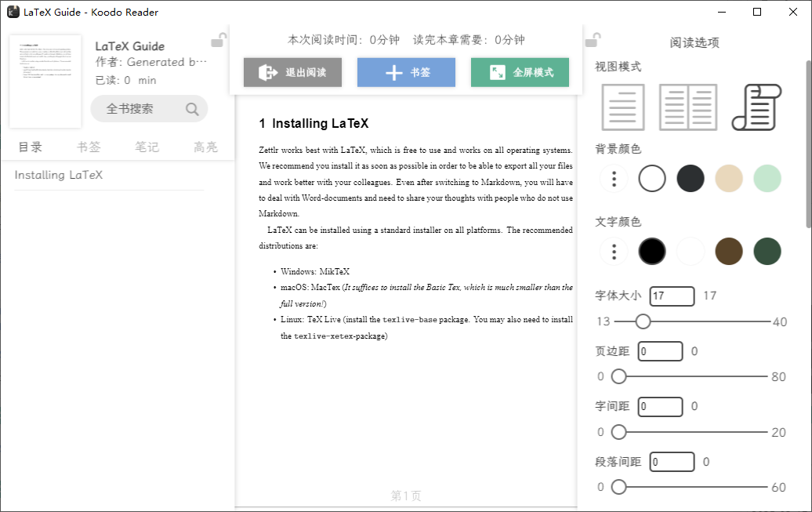Click the LaTeX Guide cover thumbnail
Viewport: 812px width, 512px height.
pos(45,81)
